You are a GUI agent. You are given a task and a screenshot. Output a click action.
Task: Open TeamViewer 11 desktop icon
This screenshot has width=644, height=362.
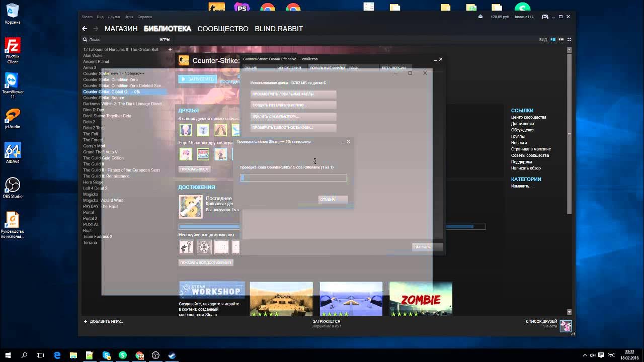(13, 85)
